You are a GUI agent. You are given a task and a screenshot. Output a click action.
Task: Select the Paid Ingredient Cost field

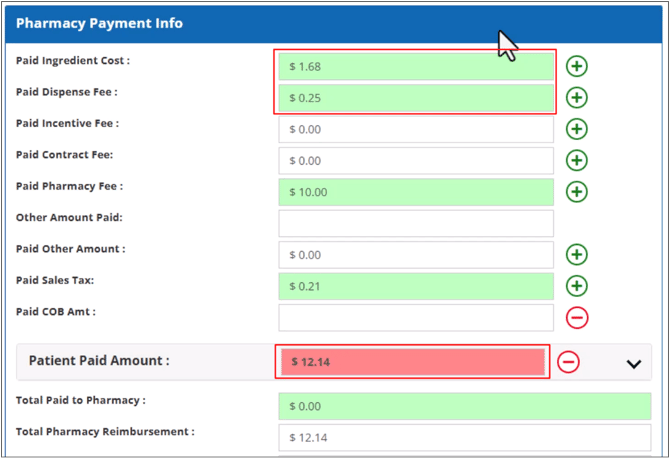coord(415,67)
